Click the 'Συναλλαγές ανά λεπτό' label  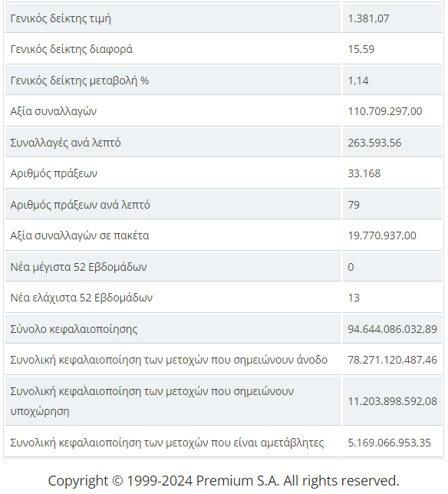click(65, 143)
